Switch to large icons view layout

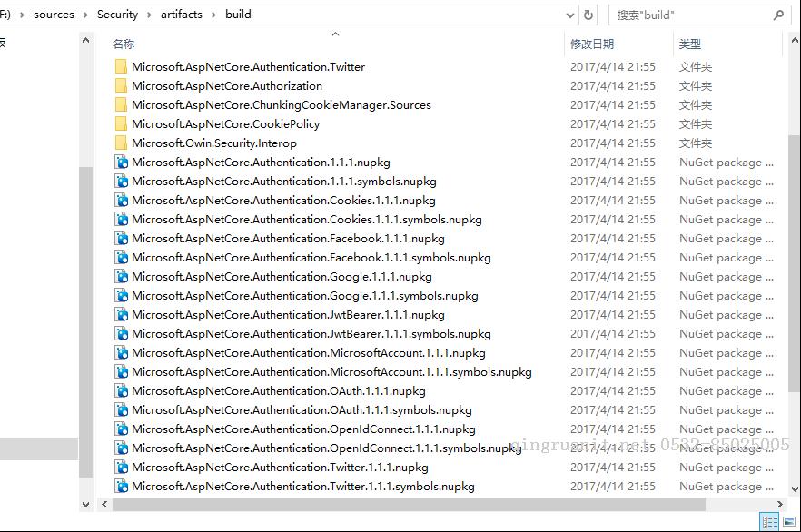click(x=788, y=522)
